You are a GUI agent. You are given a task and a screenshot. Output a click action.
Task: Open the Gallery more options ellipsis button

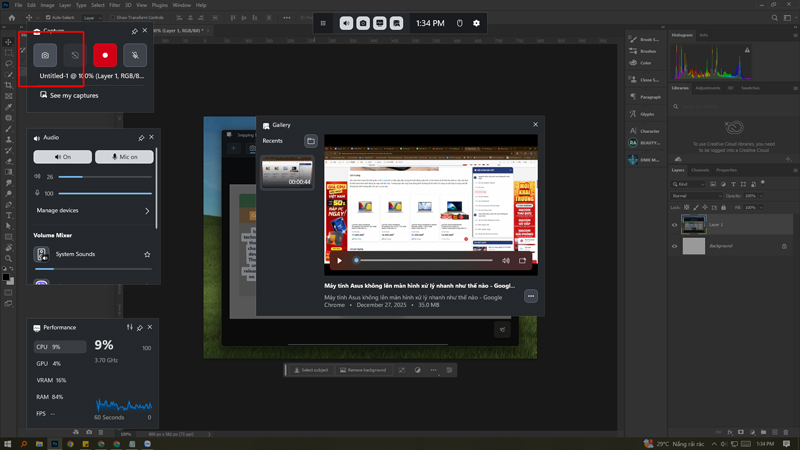(530, 296)
